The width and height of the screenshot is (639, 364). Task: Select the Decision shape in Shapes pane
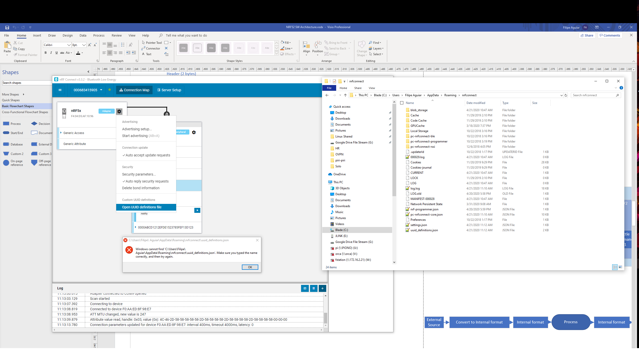tap(41, 124)
